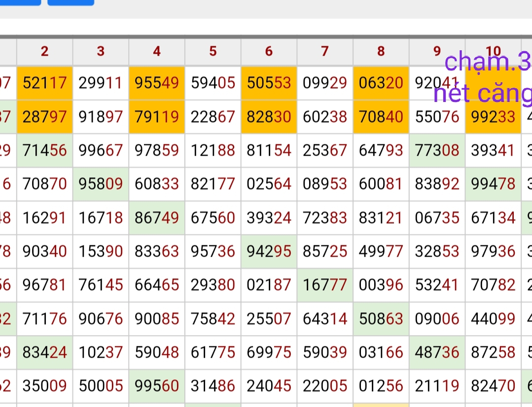Click the green cell 99478
Viewport: 532px width, 407px height.
point(493,184)
